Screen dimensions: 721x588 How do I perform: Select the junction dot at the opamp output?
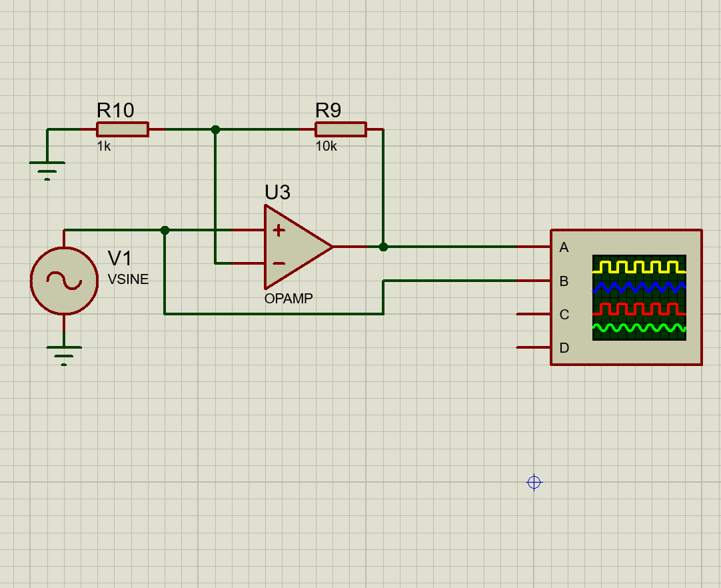pyautogui.click(x=383, y=247)
